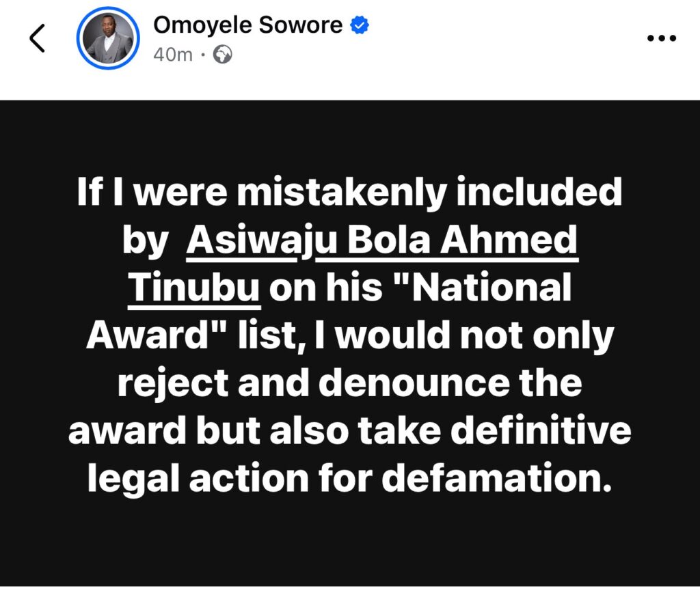Tap the "If I were mistakenly included" line
This screenshot has width=700, height=597.
tap(349, 193)
